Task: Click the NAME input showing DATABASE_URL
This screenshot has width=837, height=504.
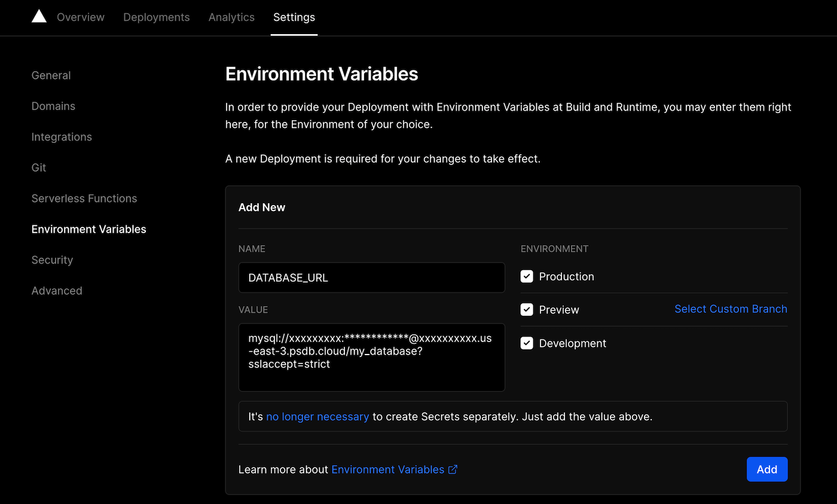Action: (371, 277)
